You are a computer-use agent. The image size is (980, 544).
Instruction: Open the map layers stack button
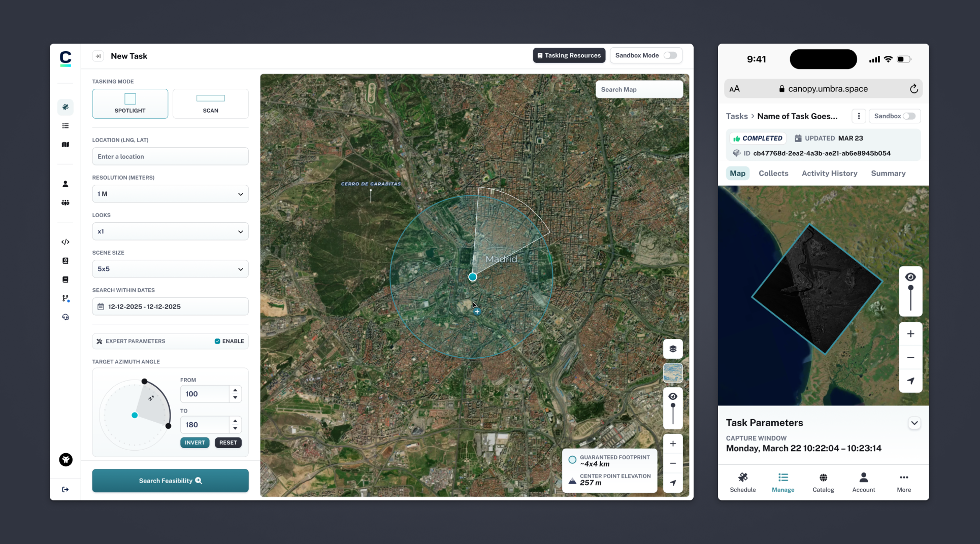coord(673,349)
